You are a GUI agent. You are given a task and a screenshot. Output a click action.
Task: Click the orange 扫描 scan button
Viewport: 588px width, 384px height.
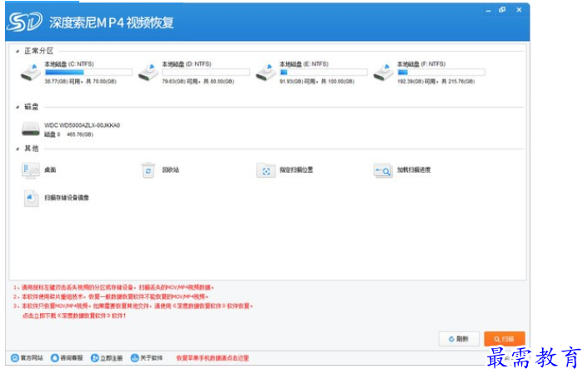[505, 339]
